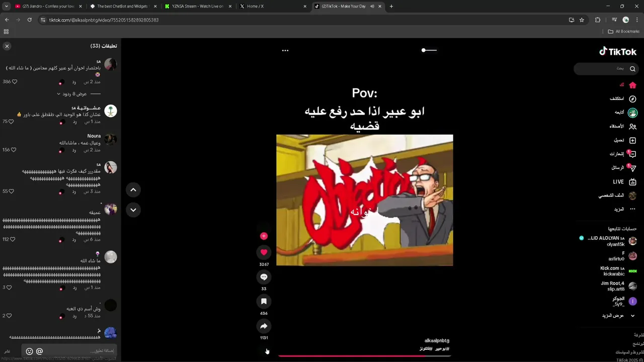This screenshot has height=362, width=644.
Task: Open the More (المزيد) sidebar menu
Action: 625,209
